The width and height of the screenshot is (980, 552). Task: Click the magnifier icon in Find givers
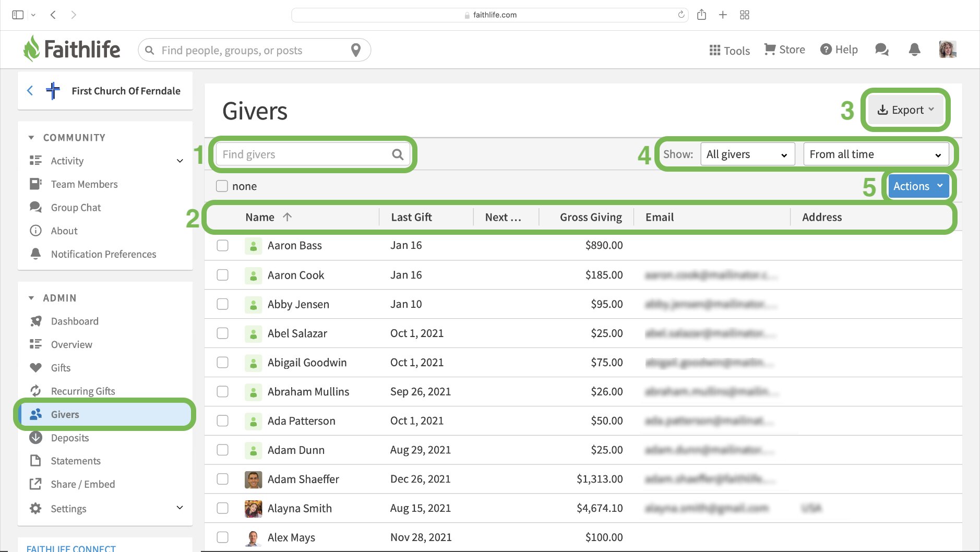(398, 154)
